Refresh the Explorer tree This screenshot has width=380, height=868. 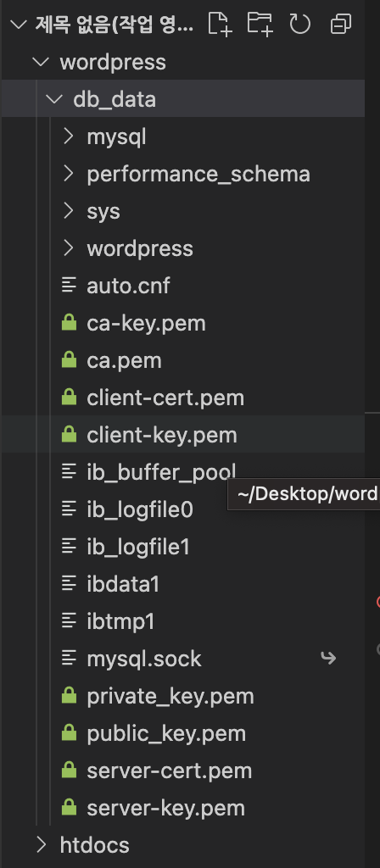coord(299,25)
